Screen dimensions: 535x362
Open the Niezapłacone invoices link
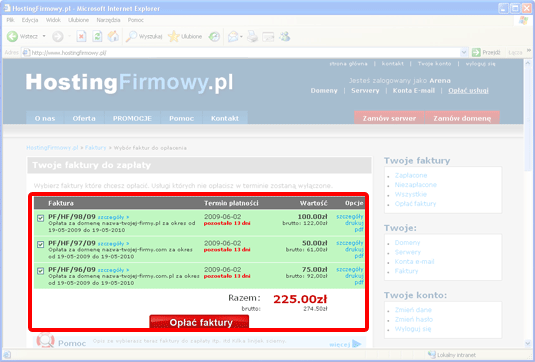coord(416,185)
